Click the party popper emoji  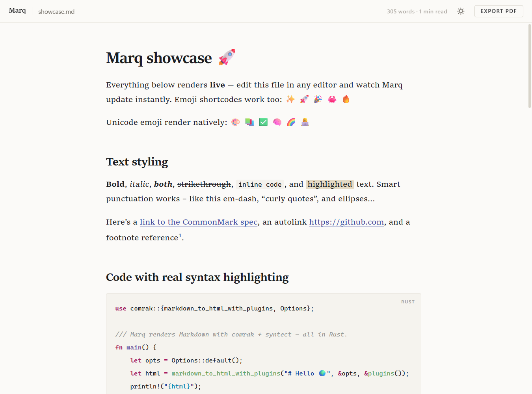click(x=318, y=99)
